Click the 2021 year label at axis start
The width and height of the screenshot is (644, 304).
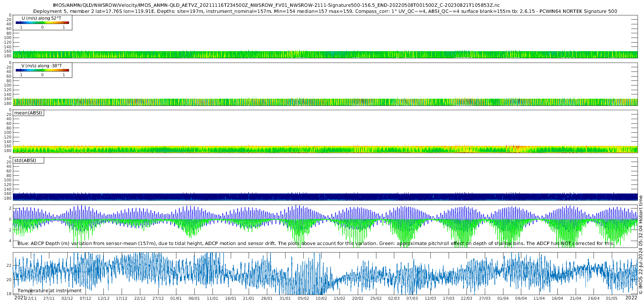(x=20, y=298)
